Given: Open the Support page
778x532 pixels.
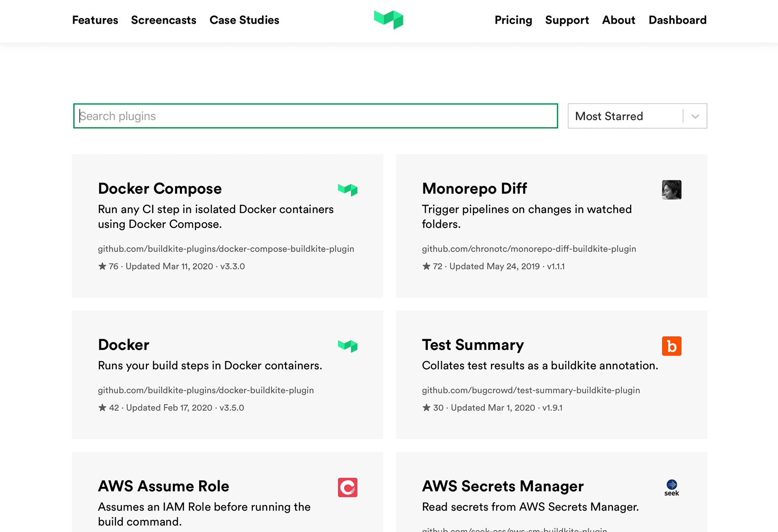Looking at the screenshot, I should click(567, 20).
